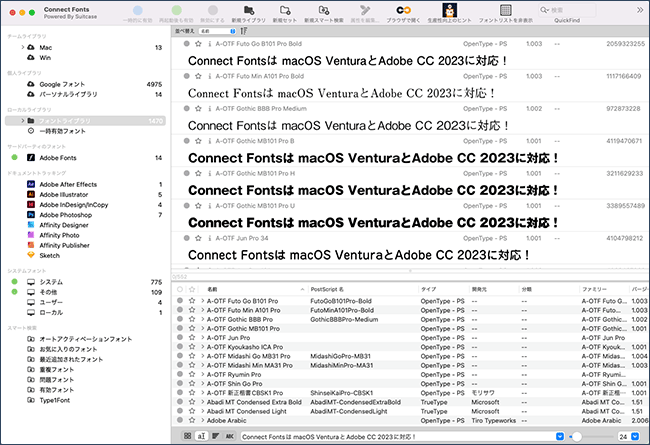This screenshot has width=650, height=445.
Task: Select the ABC waterfall preview icon
Action: coord(230,436)
